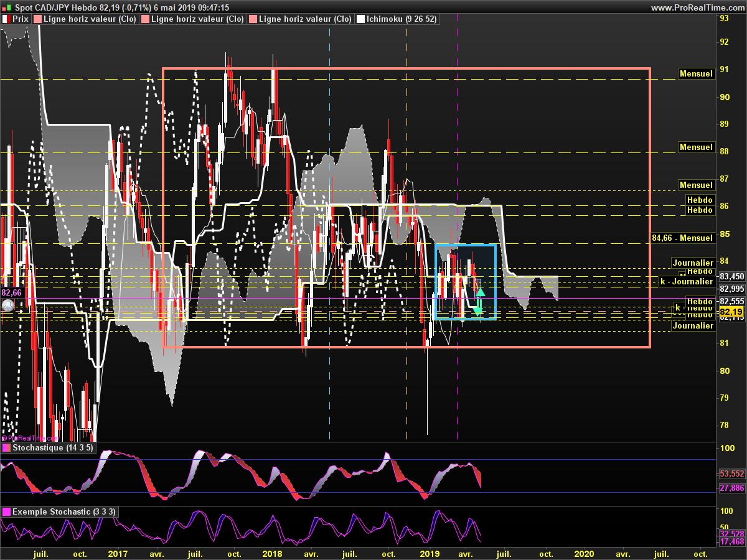Open the Prix indicator settings label
Image resolution: width=747 pixels, height=560 pixels.
(x=15, y=19)
